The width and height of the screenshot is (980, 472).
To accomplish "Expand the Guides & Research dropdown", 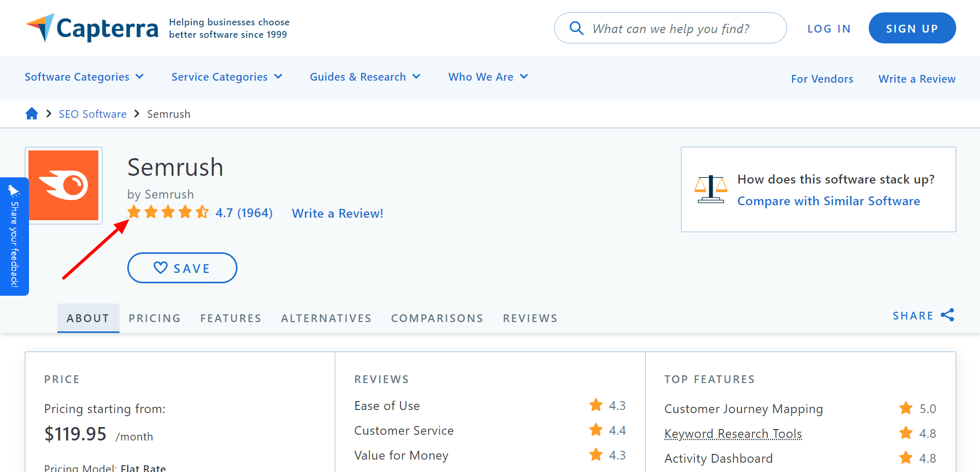I will [x=365, y=77].
